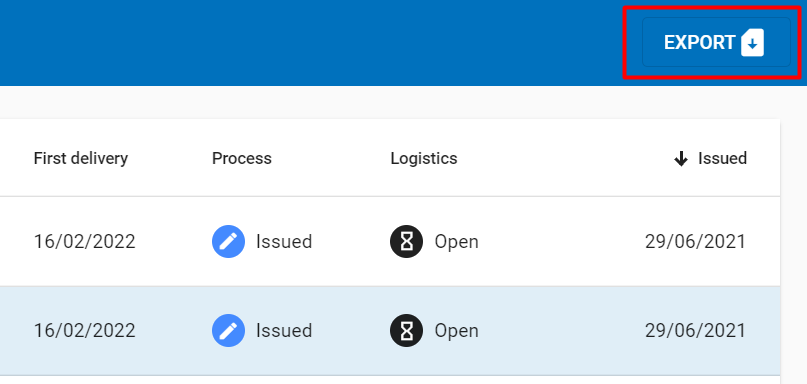Click the Issued status text in first row

[x=284, y=241]
